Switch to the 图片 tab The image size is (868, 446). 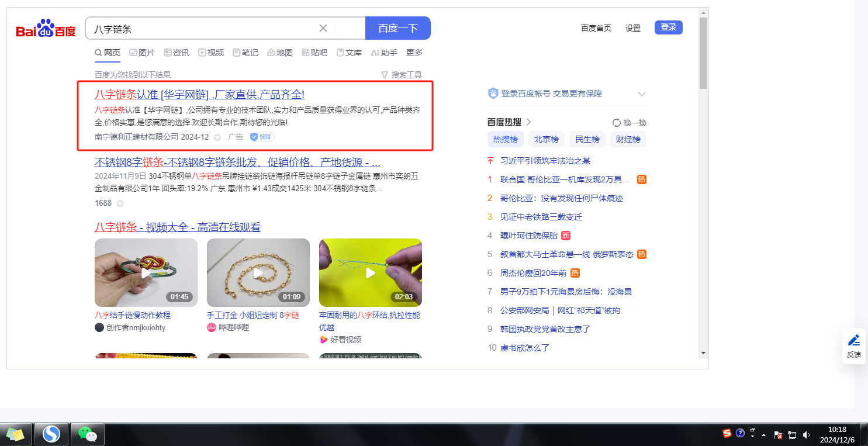(142, 53)
